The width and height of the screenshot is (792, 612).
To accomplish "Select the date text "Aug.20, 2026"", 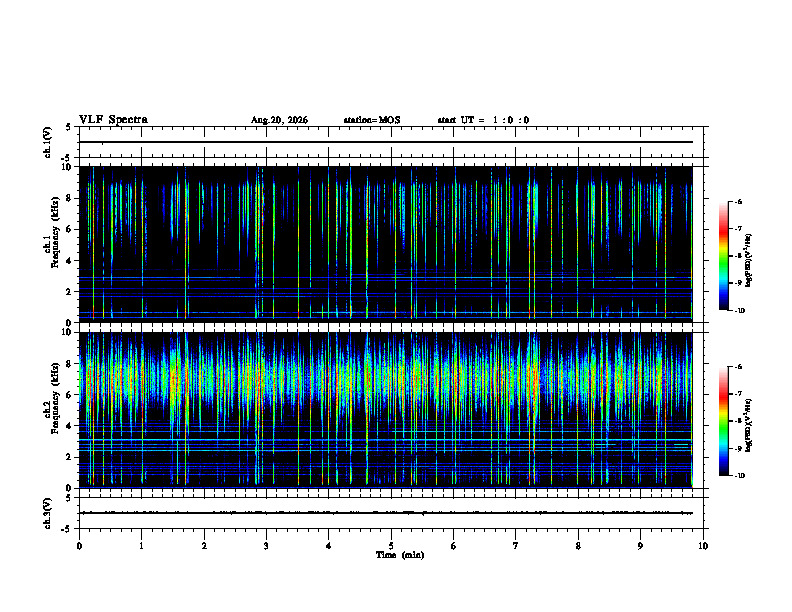I will coord(279,120).
